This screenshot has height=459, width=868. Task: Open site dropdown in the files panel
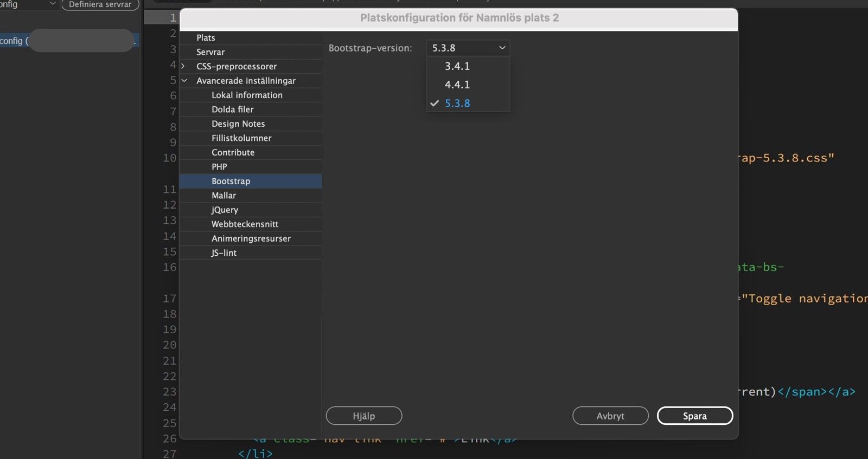pyautogui.click(x=28, y=4)
